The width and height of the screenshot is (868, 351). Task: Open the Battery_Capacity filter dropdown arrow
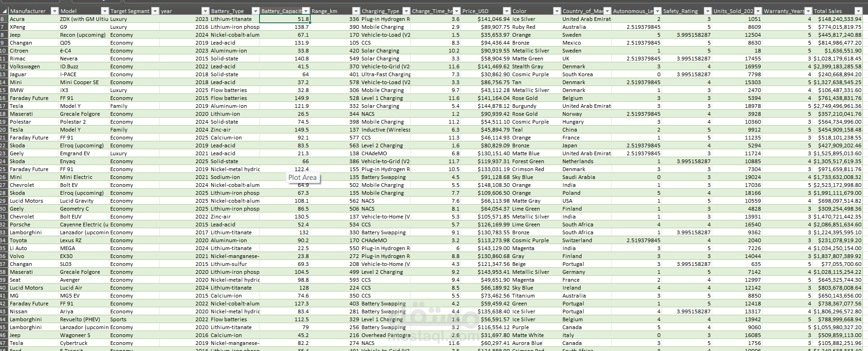tap(306, 11)
